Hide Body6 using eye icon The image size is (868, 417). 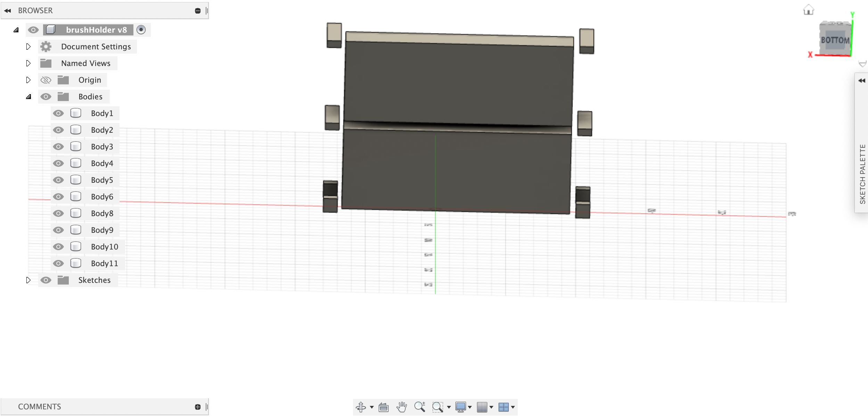point(58,196)
